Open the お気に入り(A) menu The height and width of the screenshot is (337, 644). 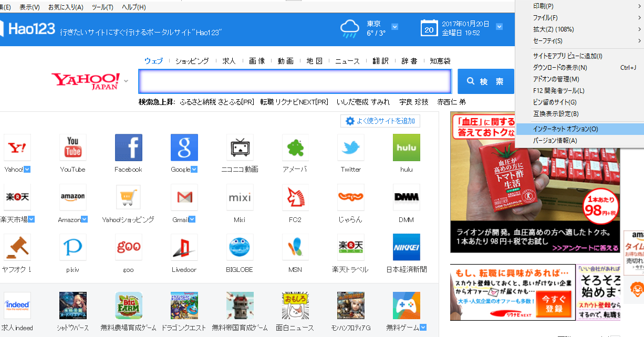66,7
